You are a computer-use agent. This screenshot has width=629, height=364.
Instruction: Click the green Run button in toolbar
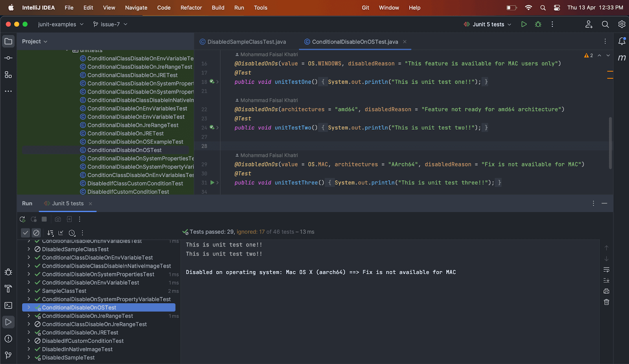coord(524,24)
